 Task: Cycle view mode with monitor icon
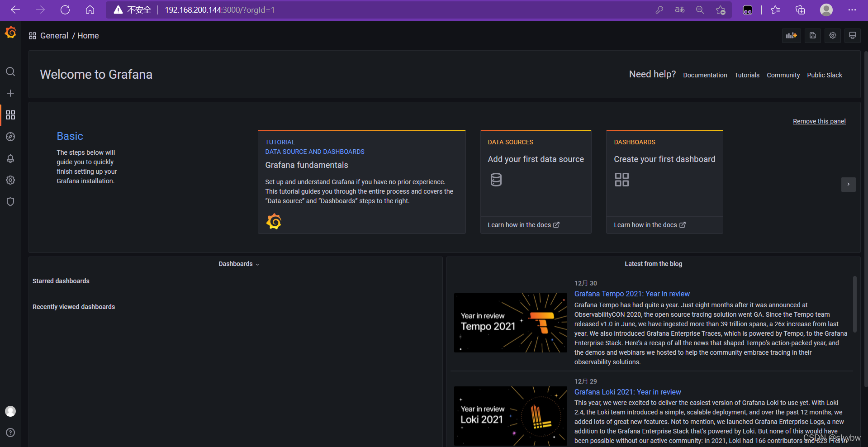click(853, 36)
